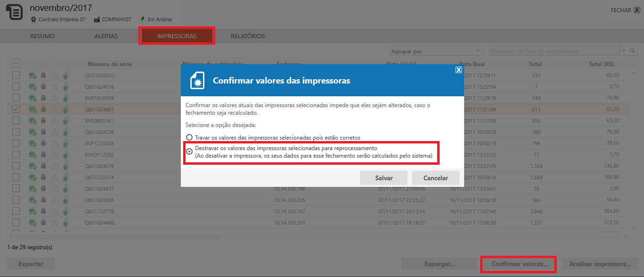Image resolution: width=644 pixels, height=277 pixels.
Task: Open the 'Agrupar por' dropdown
Action: coord(437,51)
